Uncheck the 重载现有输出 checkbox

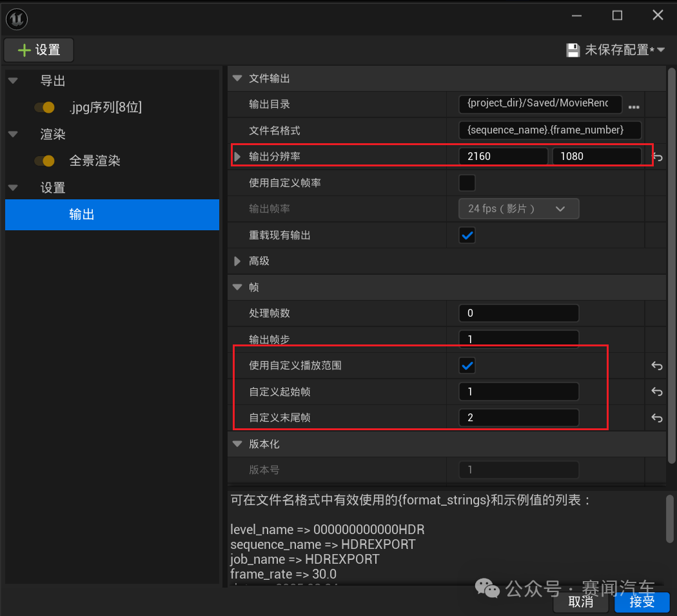(466, 235)
